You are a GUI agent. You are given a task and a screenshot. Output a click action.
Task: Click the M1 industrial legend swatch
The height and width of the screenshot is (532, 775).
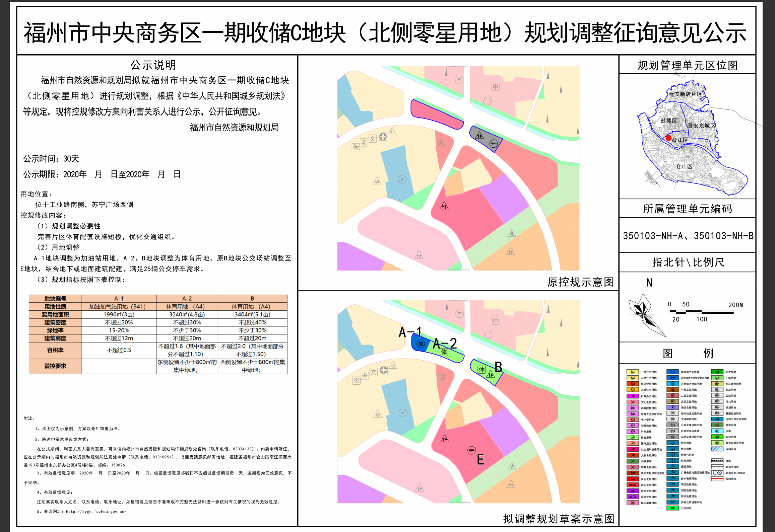(x=672, y=390)
